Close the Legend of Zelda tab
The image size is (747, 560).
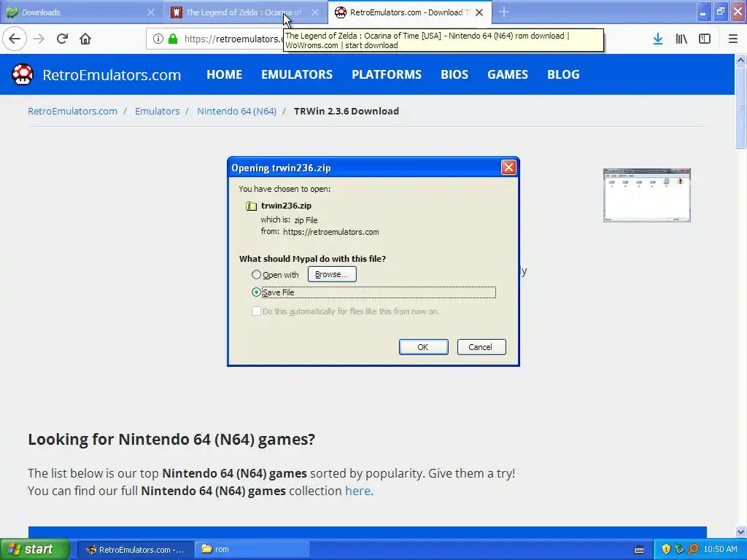[x=315, y=12]
